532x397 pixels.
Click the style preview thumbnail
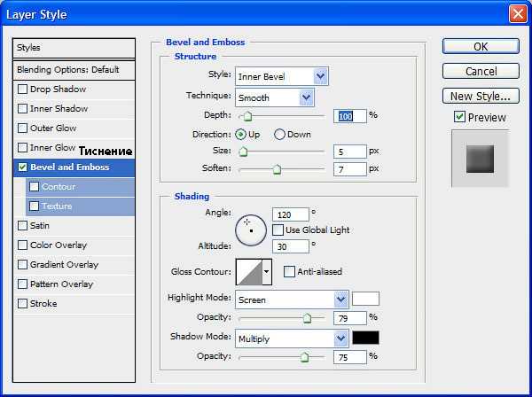pos(480,159)
